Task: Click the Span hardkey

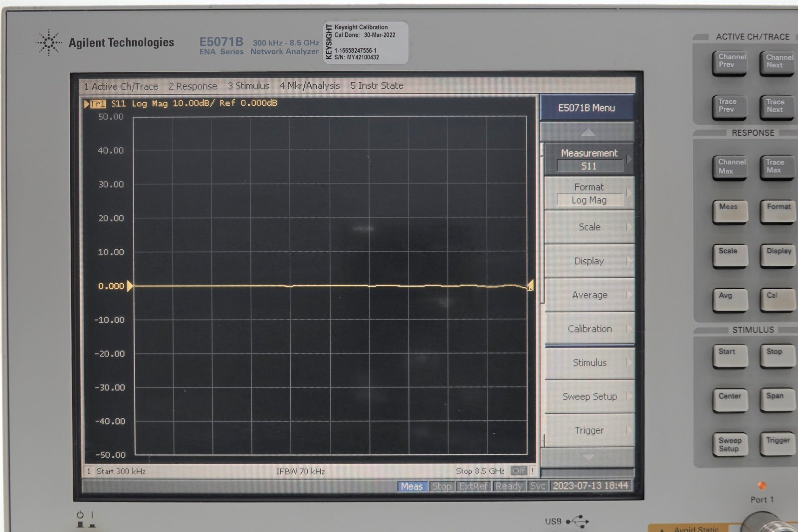Action: coord(778,401)
